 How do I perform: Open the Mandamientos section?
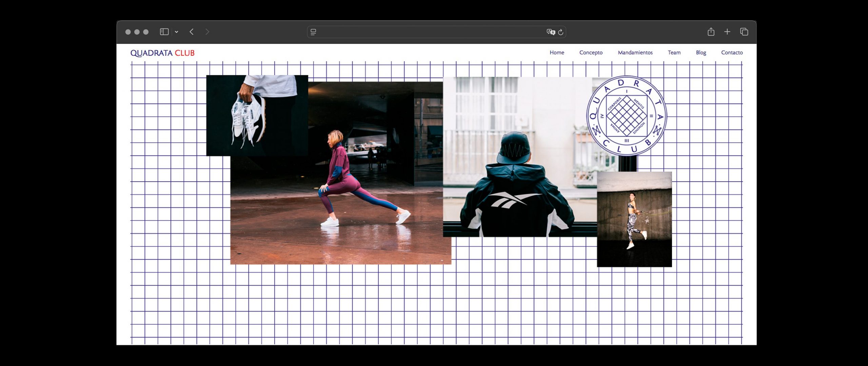point(635,53)
